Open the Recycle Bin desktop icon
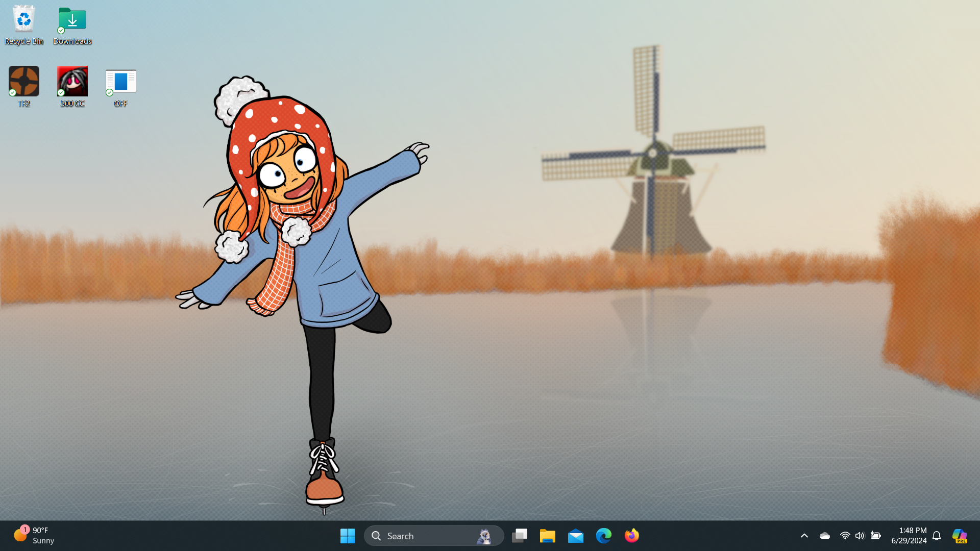 click(x=23, y=20)
